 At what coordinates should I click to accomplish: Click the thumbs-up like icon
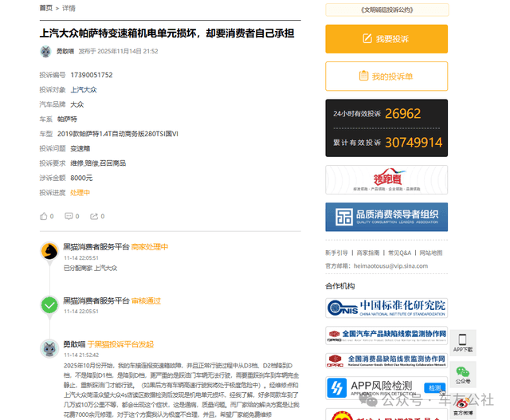[44, 216]
